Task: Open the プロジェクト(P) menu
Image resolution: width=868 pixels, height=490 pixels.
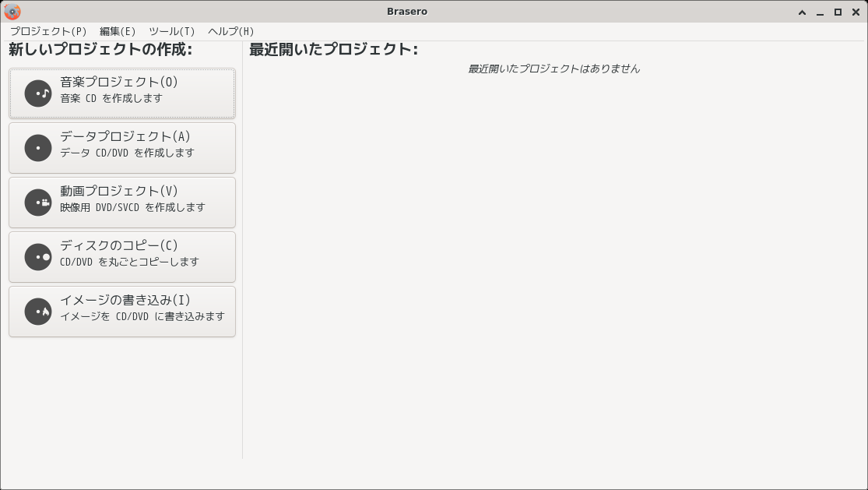Action: (48, 31)
